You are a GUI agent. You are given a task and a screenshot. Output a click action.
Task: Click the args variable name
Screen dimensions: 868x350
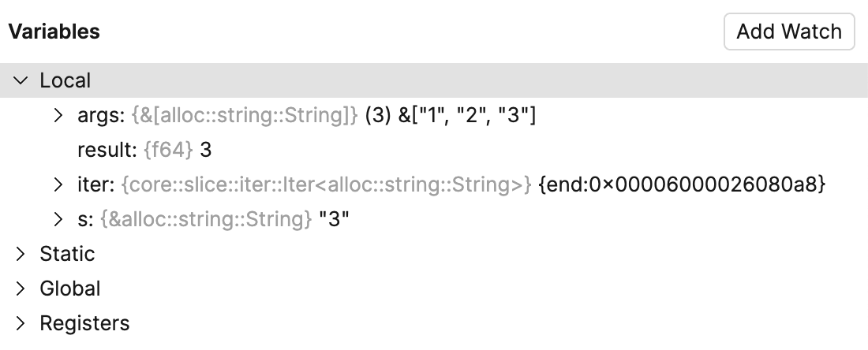click(98, 115)
